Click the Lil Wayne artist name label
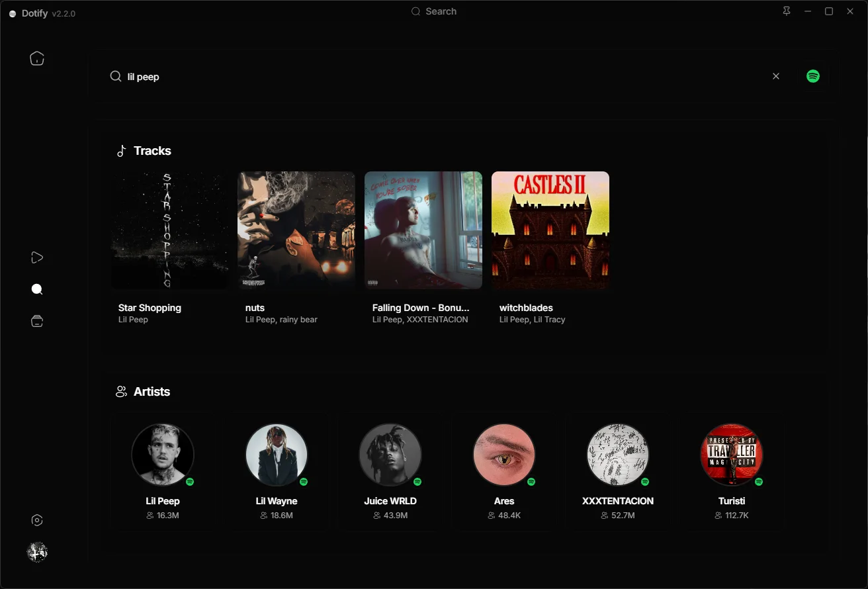Viewport: 868px width, 589px height. pos(277,501)
